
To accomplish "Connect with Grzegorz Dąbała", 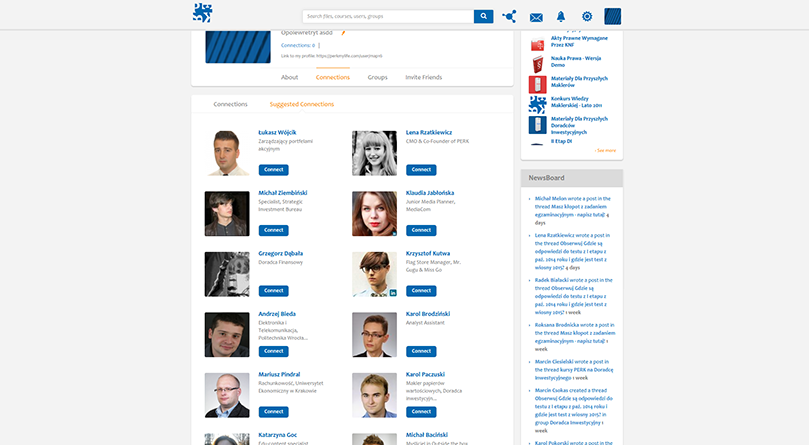I will [273, 291].
